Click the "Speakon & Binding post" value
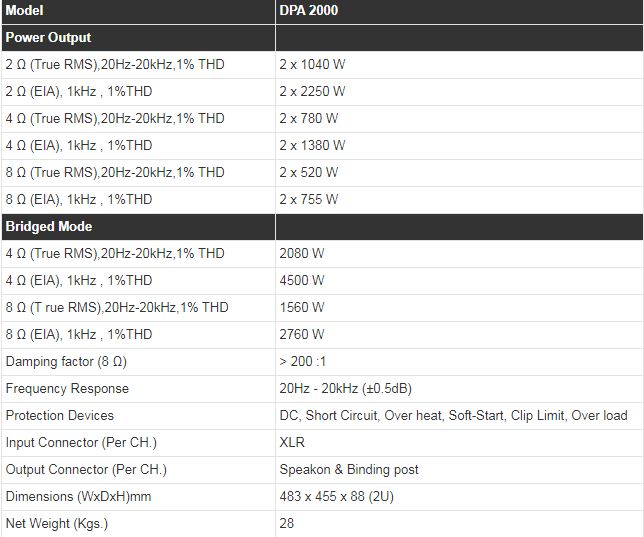 click(x=349, y=469)
